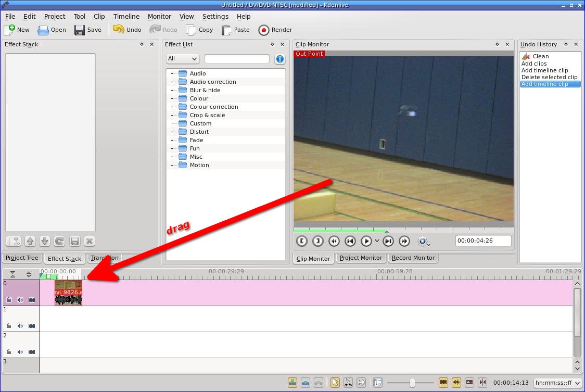Switch to the Project Monitor tab

point(361,258)
